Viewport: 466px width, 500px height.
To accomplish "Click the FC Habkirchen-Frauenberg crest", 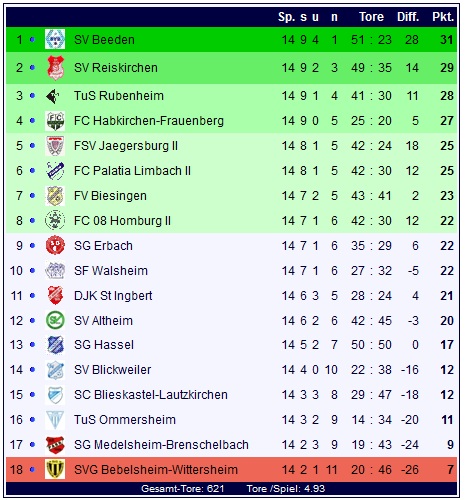I will (55, 121).
